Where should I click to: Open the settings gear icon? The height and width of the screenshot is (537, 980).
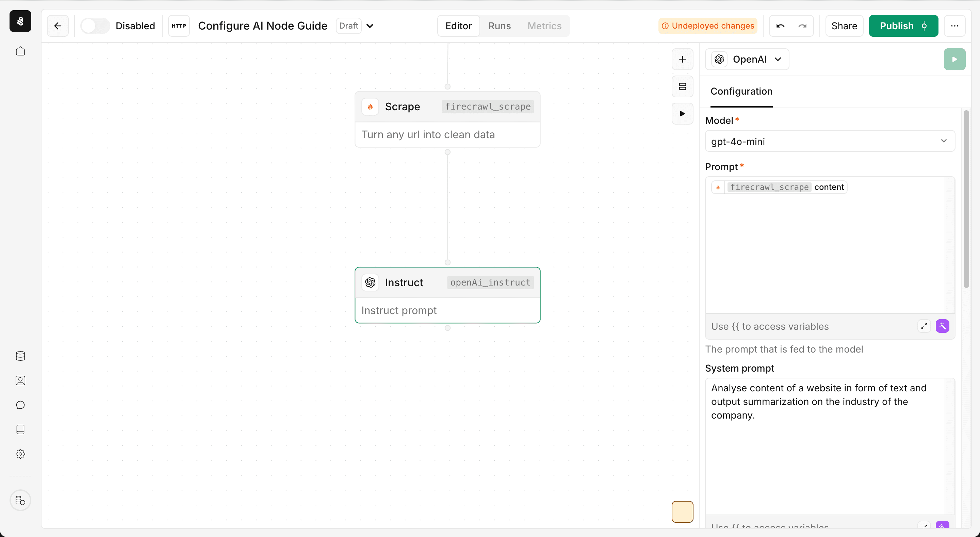(x=20, y=454)
